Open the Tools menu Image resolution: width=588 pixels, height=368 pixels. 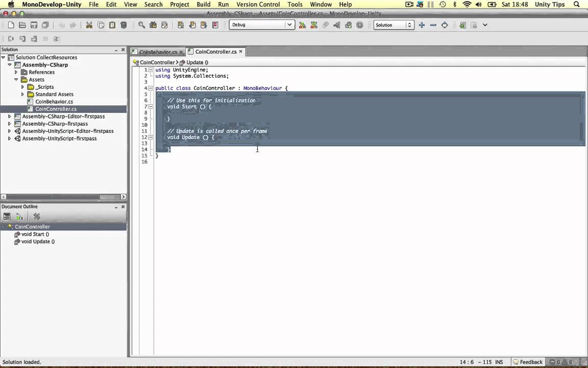pyautogui.click(x=295, y=5)
